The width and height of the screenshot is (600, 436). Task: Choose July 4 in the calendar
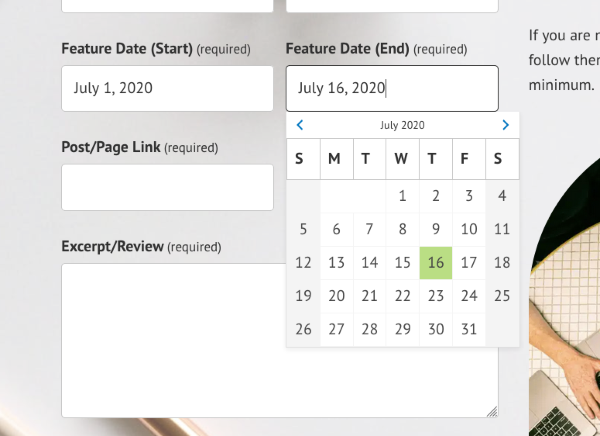point(502,196)
